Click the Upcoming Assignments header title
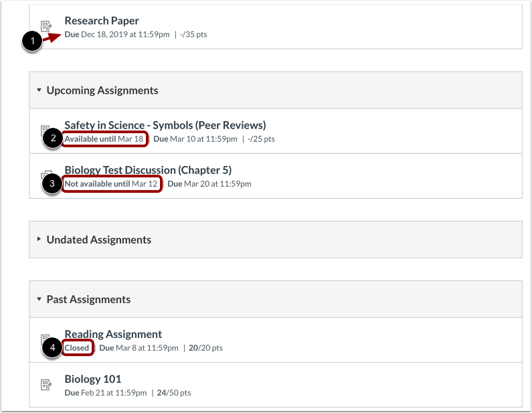This screenshot has height=413, width=532. pos(102,90)
